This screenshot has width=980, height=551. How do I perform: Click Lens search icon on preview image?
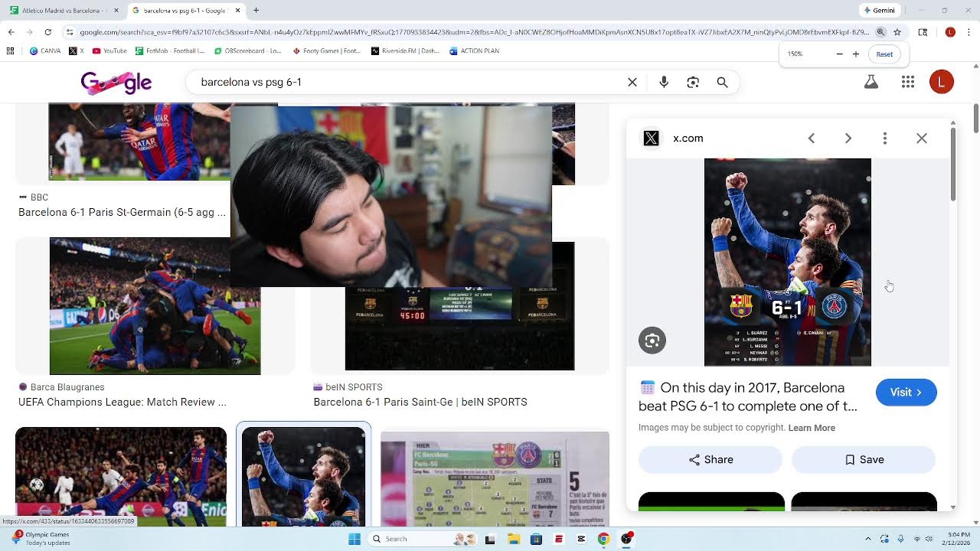[x=652, y=341]
